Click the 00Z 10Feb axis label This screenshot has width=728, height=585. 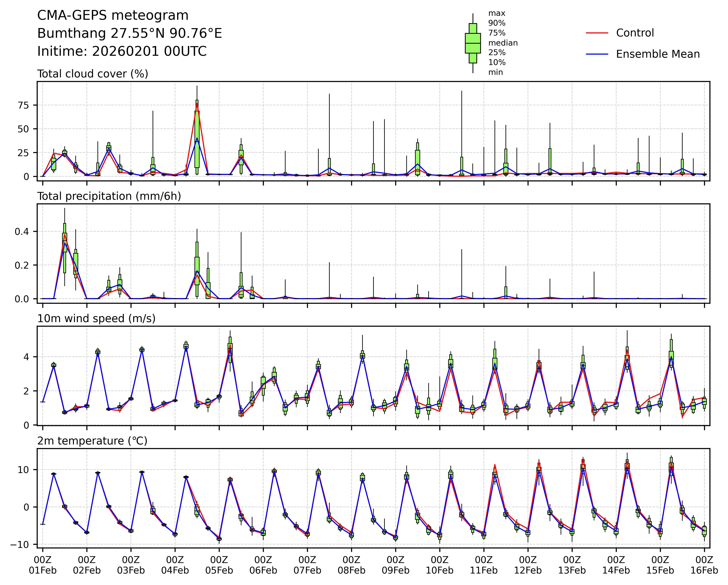pos(440,565)
